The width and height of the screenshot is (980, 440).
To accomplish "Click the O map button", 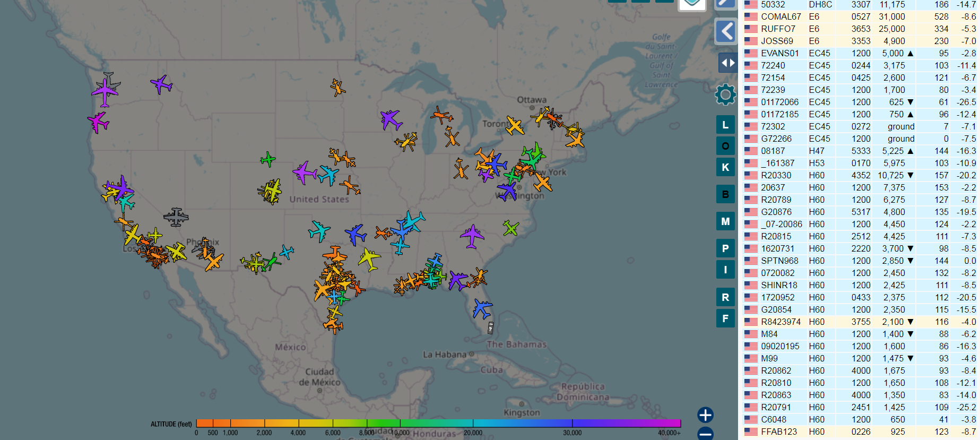I will click(725, 146).
